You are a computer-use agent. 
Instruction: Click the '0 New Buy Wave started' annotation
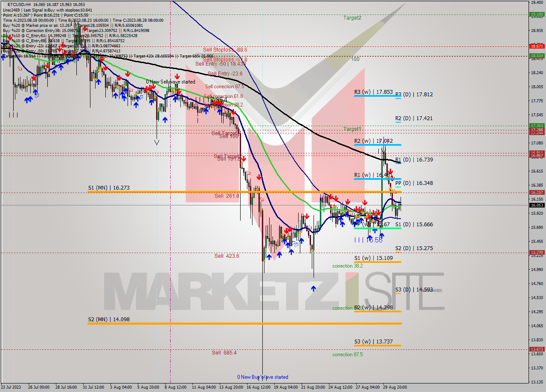263,377
